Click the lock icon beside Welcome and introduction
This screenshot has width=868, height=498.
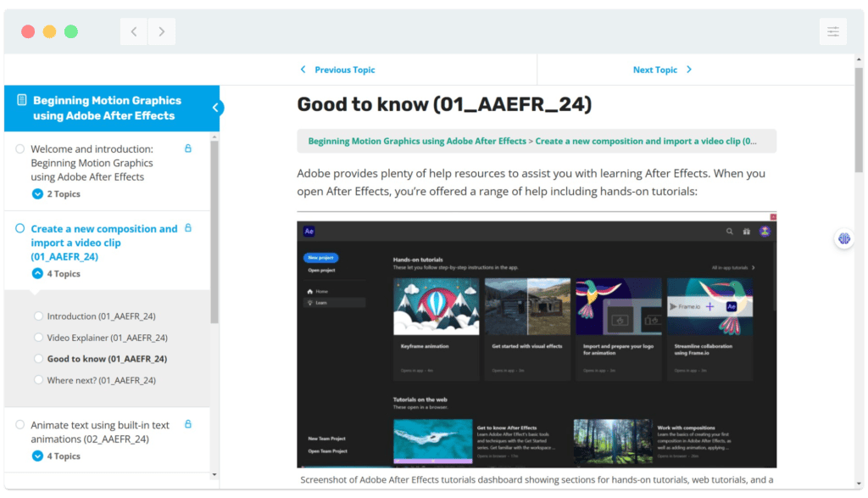coord(188,148)
